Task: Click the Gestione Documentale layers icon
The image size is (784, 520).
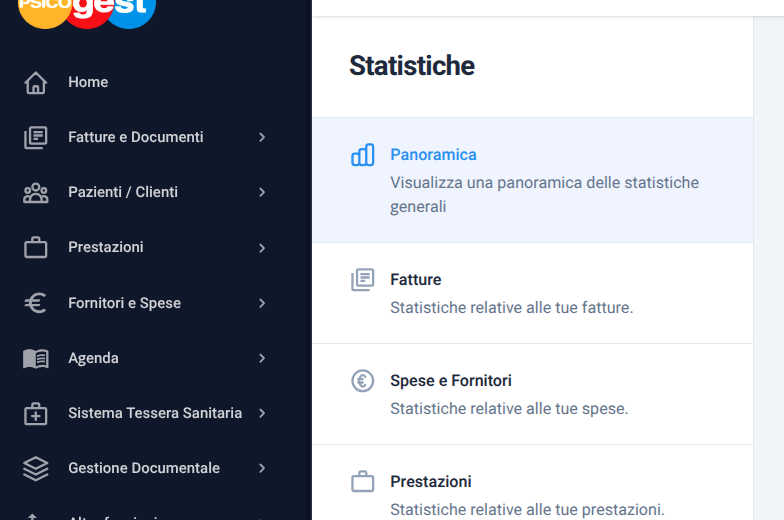Action: 36,468
